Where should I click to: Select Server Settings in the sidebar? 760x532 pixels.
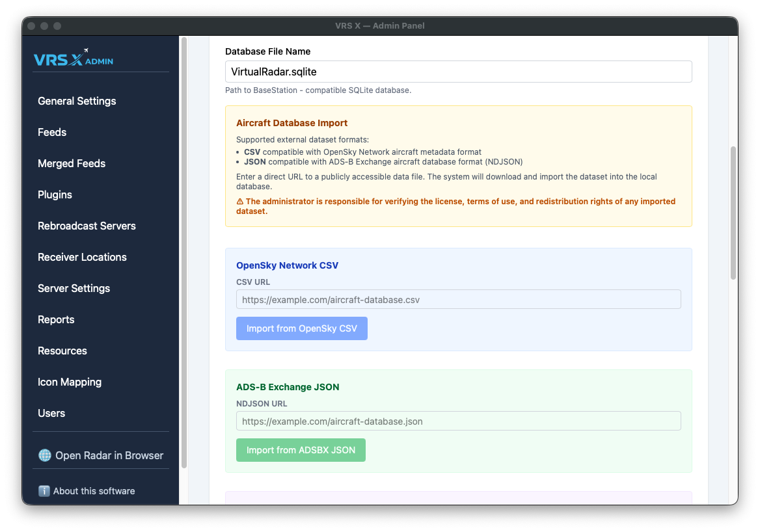(x=74, y=288)
